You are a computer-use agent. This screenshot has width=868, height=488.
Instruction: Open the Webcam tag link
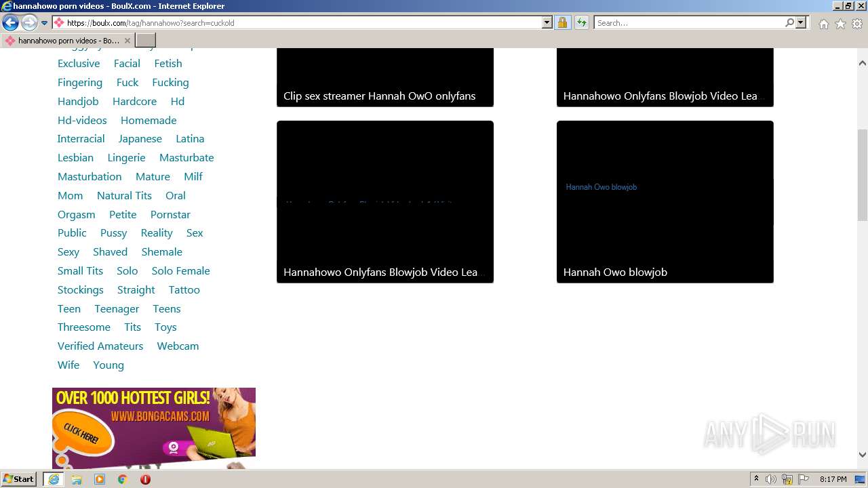click(x=178, y=346)
